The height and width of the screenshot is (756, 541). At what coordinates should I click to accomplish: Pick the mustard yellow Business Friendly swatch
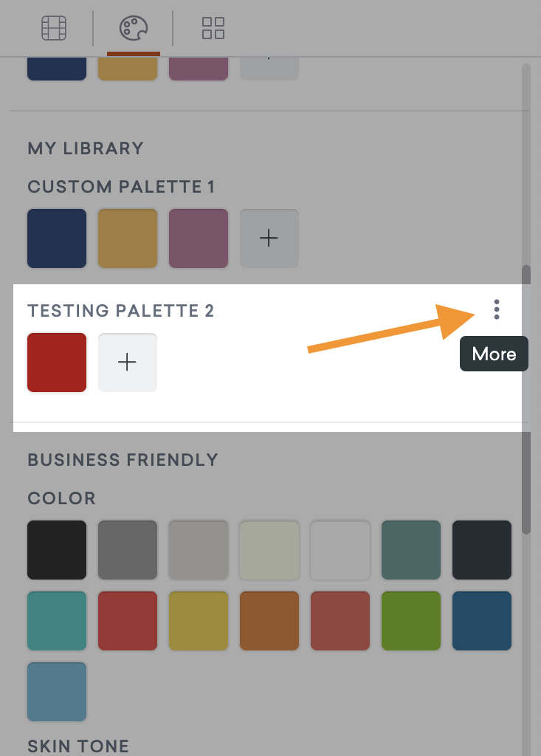(199, 620)
